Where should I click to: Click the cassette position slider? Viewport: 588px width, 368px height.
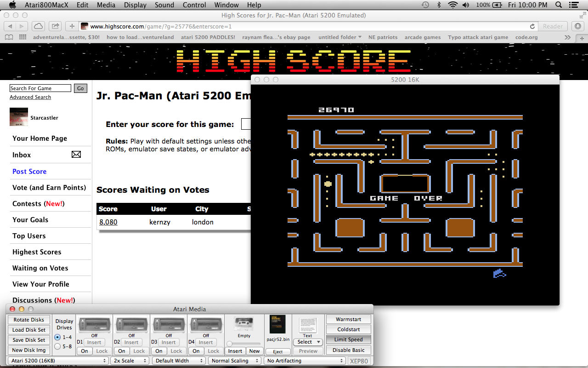[x=243, y=344]
